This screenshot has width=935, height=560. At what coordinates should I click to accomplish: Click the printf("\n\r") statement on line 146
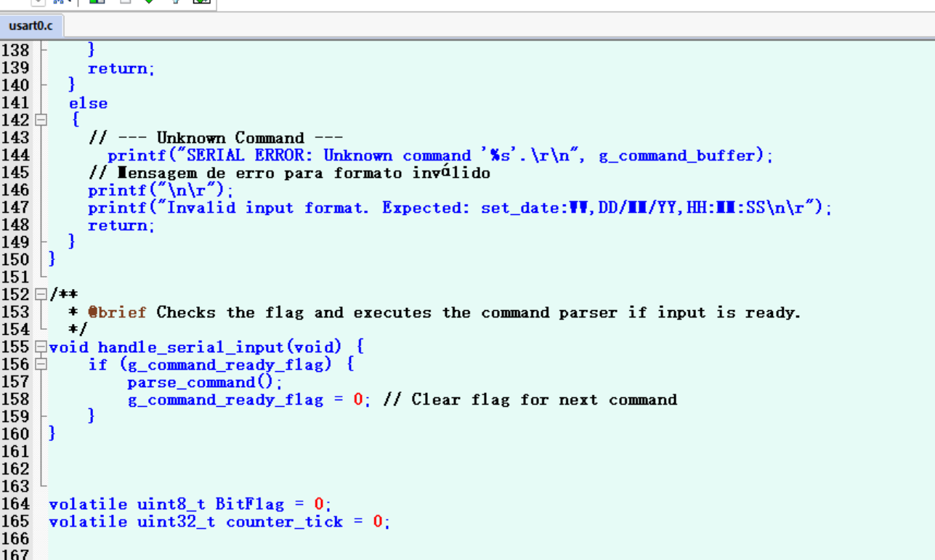pos(161,190)
